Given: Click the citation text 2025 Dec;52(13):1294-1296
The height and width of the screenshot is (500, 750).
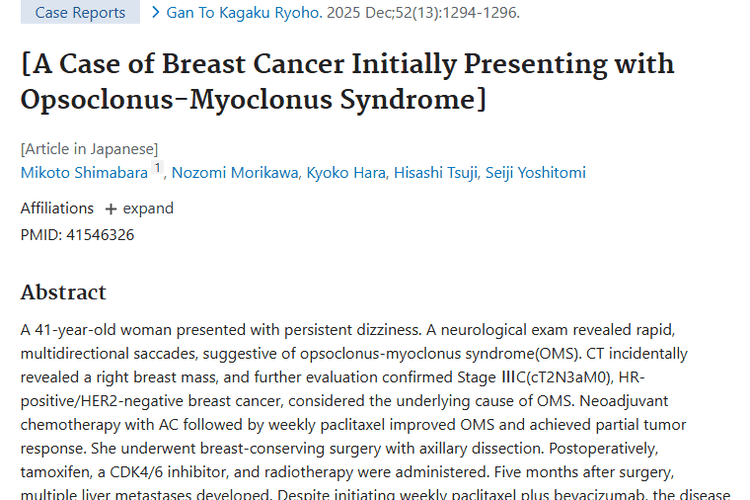Looking at the screenshot, I should 434,13.
